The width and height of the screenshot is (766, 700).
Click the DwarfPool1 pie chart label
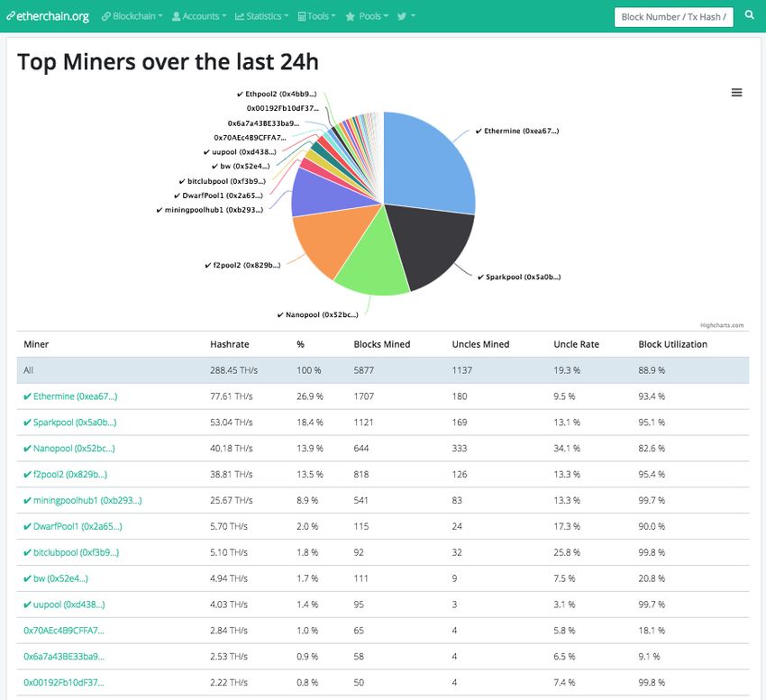click(218, 195)
